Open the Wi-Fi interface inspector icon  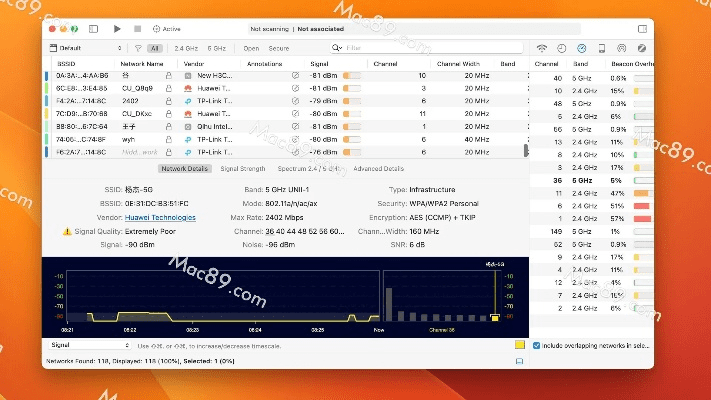[541, 48]
